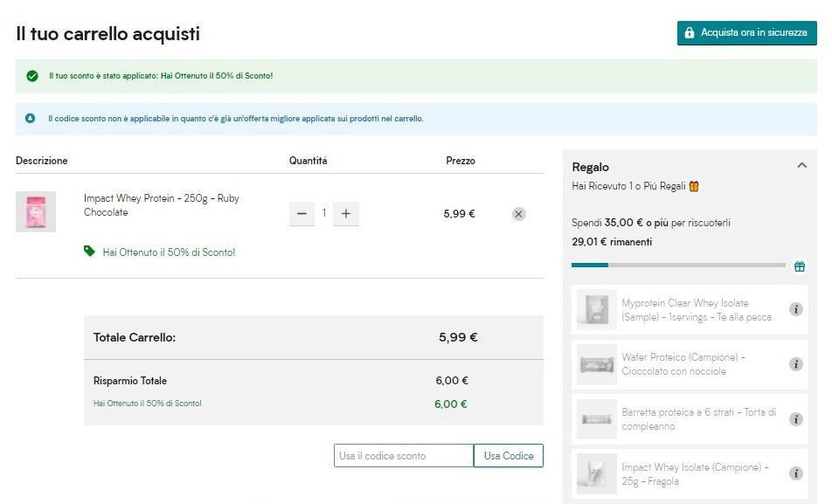Viewport: 832px width, 504px height.
Task: Click the small discount label in the totals box
Action: [x=148, y=404]
